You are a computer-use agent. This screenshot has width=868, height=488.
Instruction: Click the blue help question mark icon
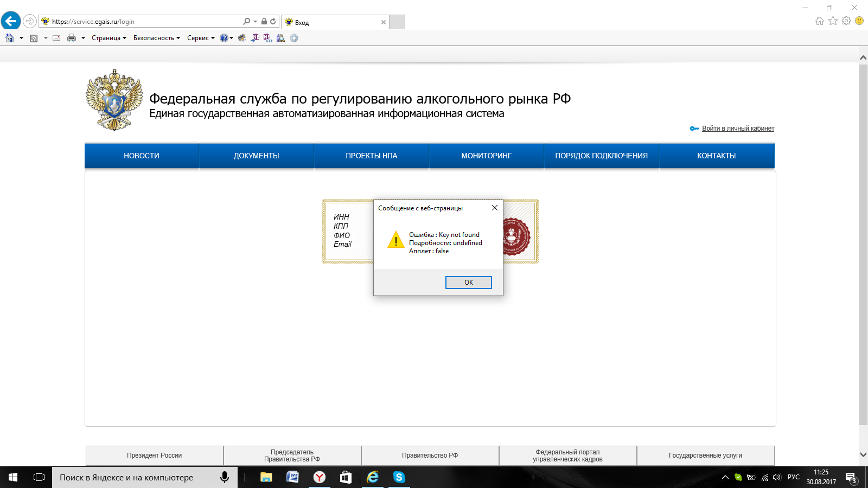click(x=224, y=38)
